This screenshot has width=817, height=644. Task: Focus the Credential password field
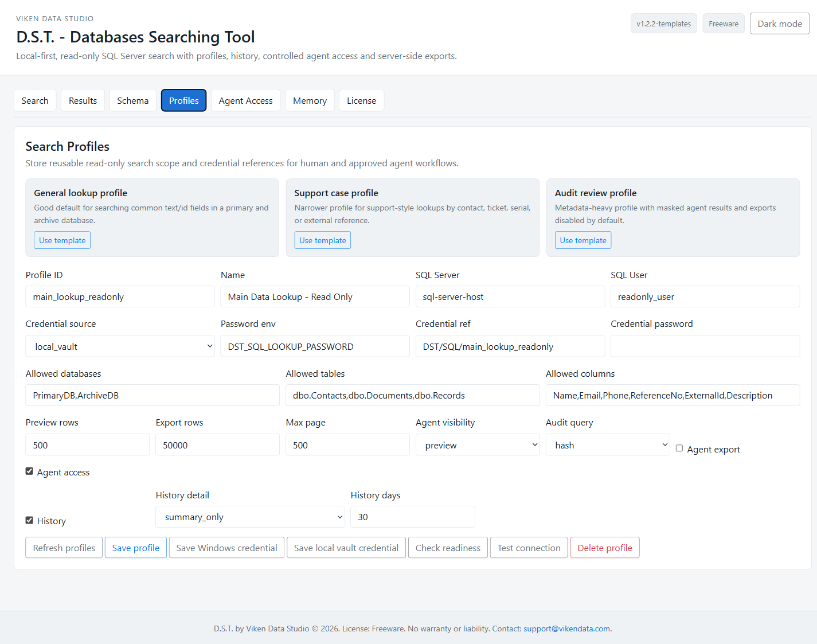pos(705,346)
